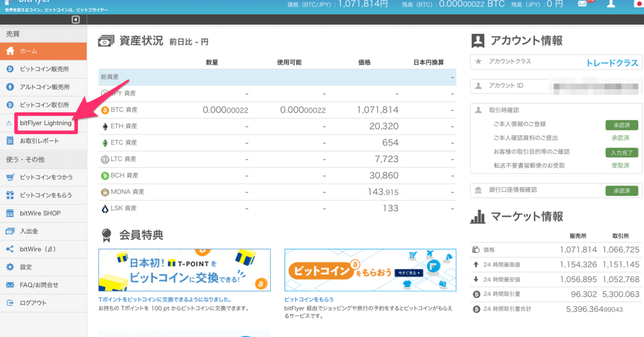
Task: Click 承認済 link for ご本人確認資料のご提出
Action: pyautogui.click(x=620, y=138)
